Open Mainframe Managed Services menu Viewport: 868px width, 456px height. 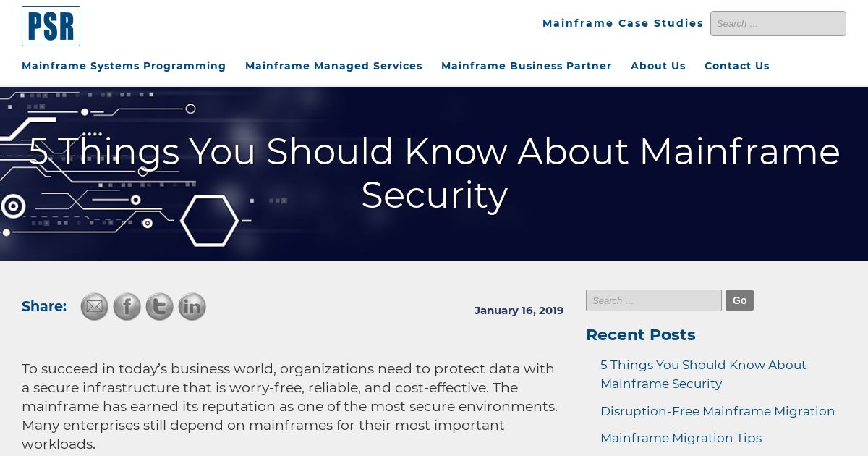[333, 66]
